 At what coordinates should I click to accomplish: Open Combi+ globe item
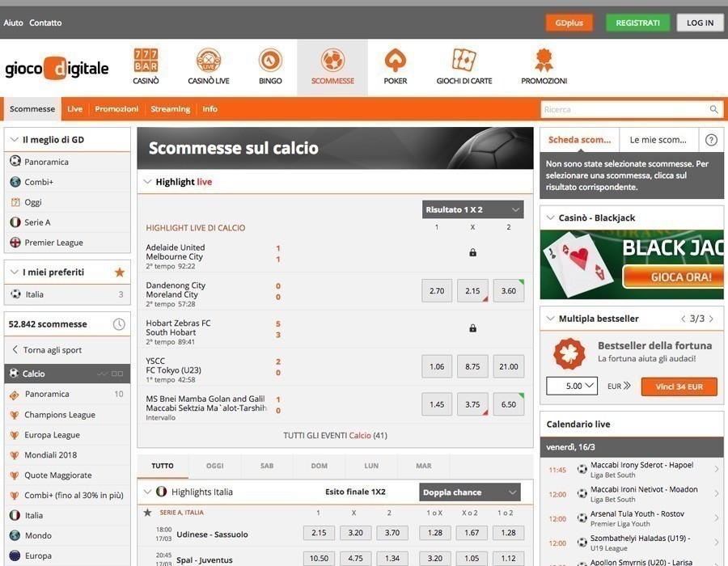67,182
